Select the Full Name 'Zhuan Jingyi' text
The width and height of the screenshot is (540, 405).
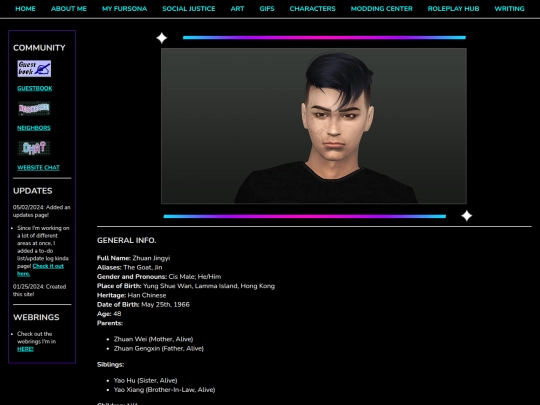pyautogui.click(x=151, y=258)
